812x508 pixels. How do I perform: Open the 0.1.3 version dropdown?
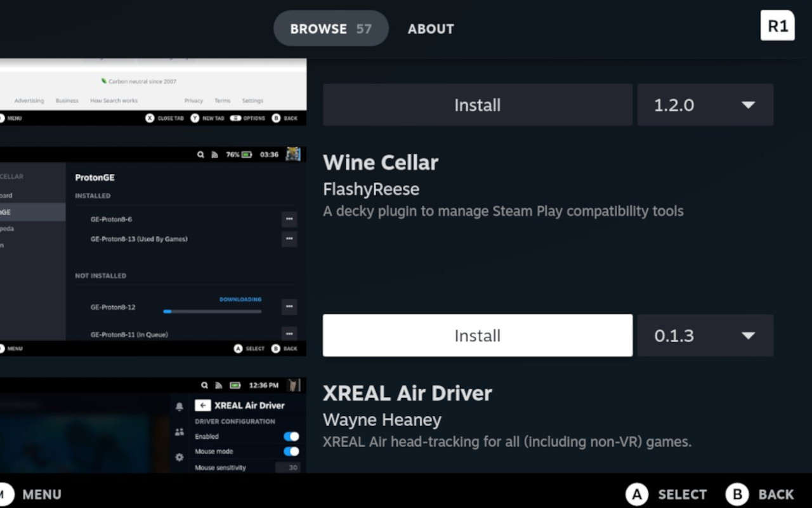tap(705, 335)
